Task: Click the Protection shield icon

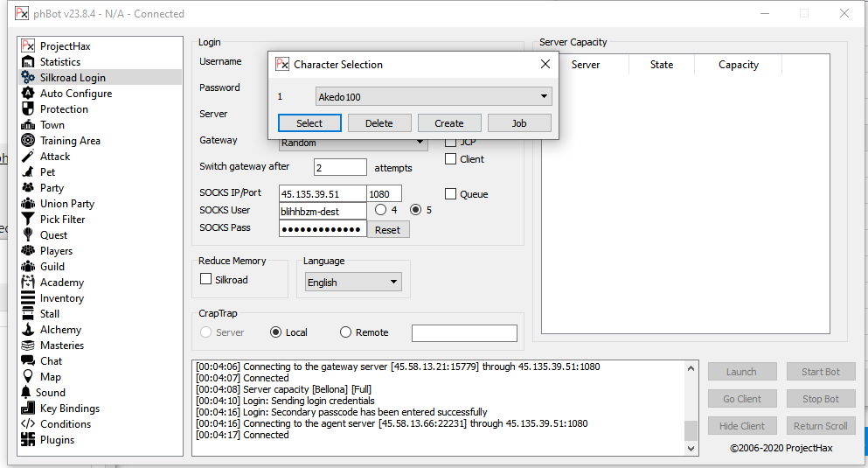Action: 28,109
